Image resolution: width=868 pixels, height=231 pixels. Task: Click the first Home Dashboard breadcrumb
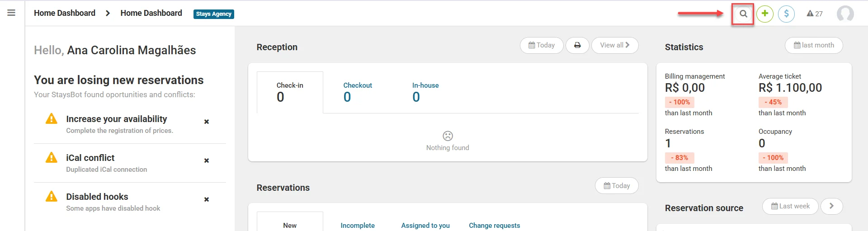click(65, 13)
